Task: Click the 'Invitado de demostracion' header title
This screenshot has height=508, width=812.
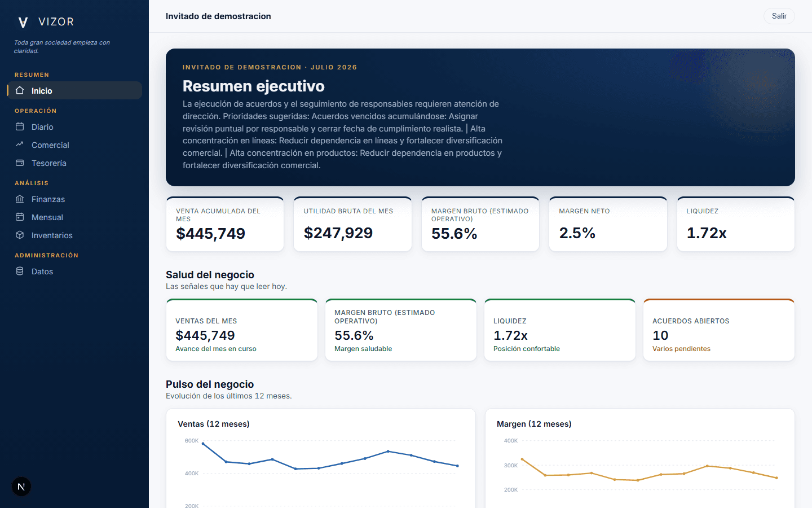Action: pos(218,16)
